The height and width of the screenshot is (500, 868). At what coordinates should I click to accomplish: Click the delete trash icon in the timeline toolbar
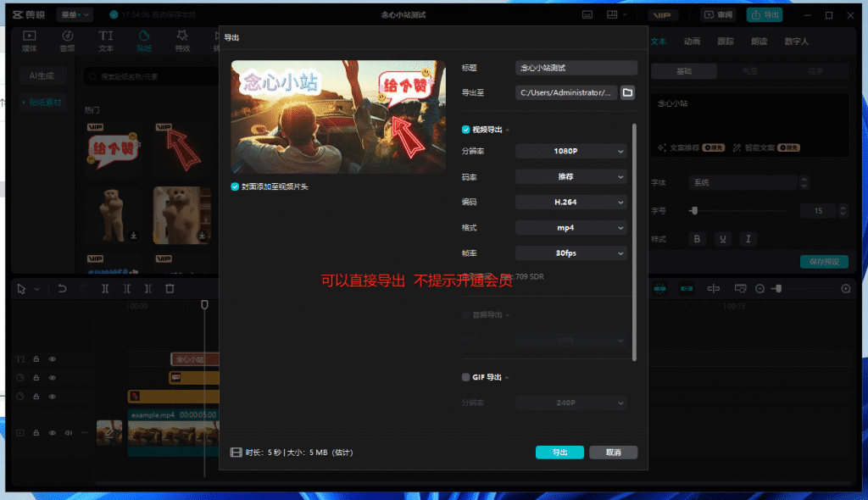point(170,288)
